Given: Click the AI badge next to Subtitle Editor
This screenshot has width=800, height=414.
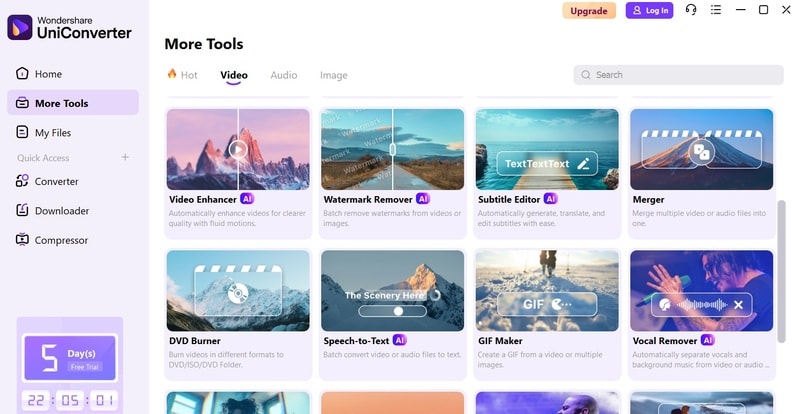Looking at the screenshot, I should pyautogui.click(x=551, y=199).
